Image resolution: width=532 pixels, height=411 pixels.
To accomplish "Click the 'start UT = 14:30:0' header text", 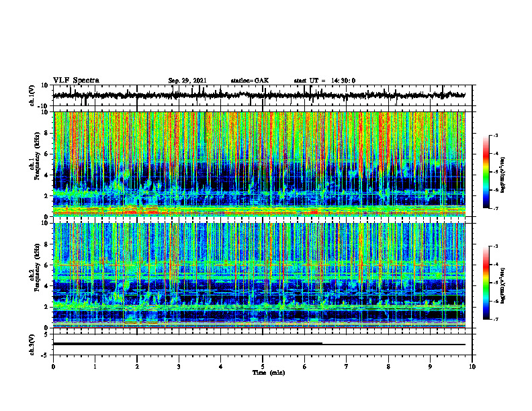I will (x=324, y=81).
